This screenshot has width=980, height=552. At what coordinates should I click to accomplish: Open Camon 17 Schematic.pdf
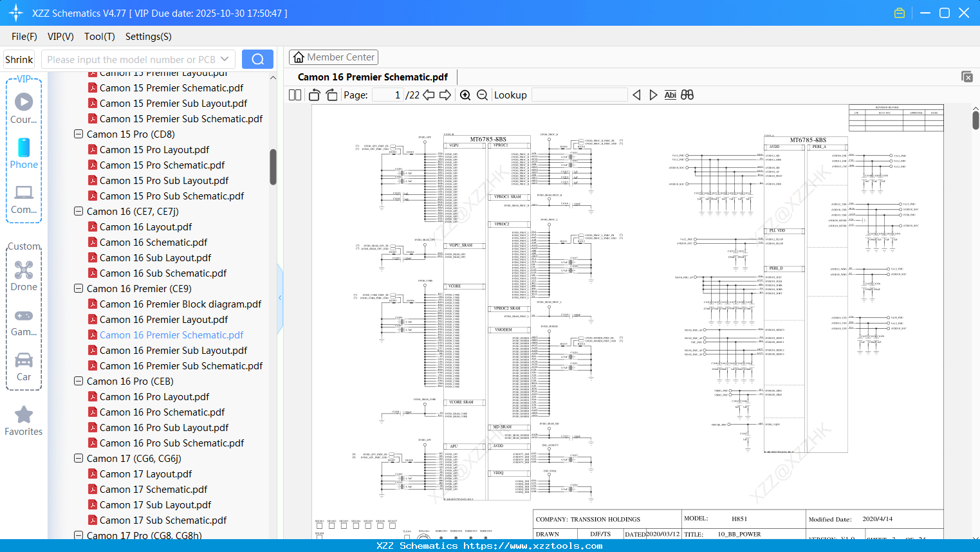click(153, 489)
